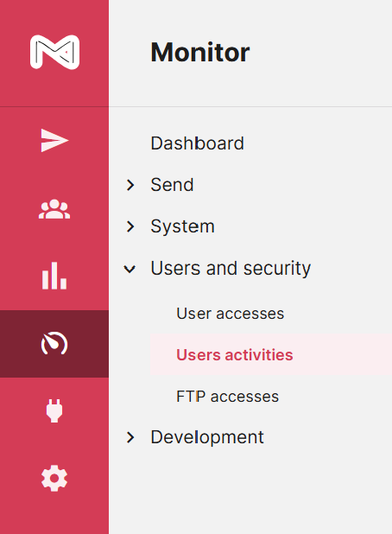
Task: Open the Statistics bar chart icon
Action: tap(54, 276)
